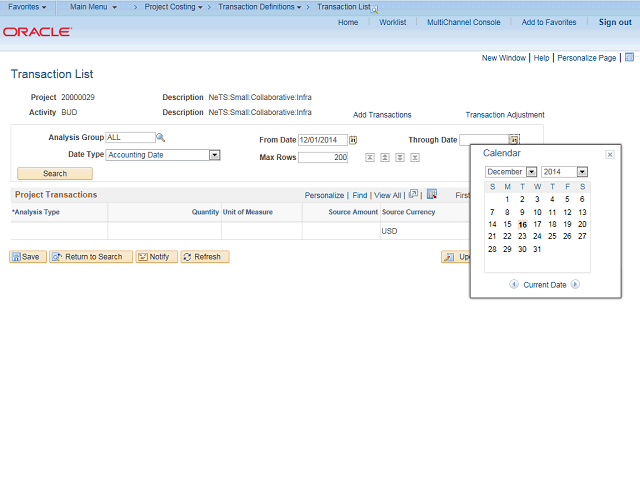Select December 10 in the calendar
640x480 pixels.
[x=537, y=212]
